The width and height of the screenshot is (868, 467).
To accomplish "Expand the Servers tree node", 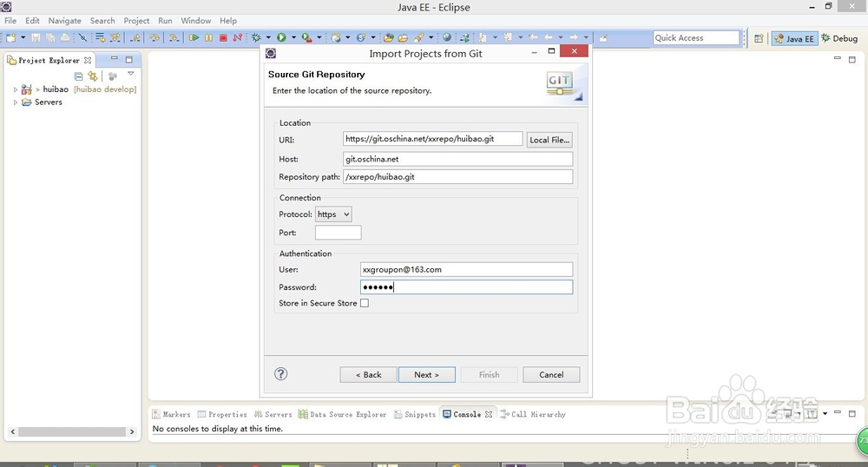I will coord(16,102).
